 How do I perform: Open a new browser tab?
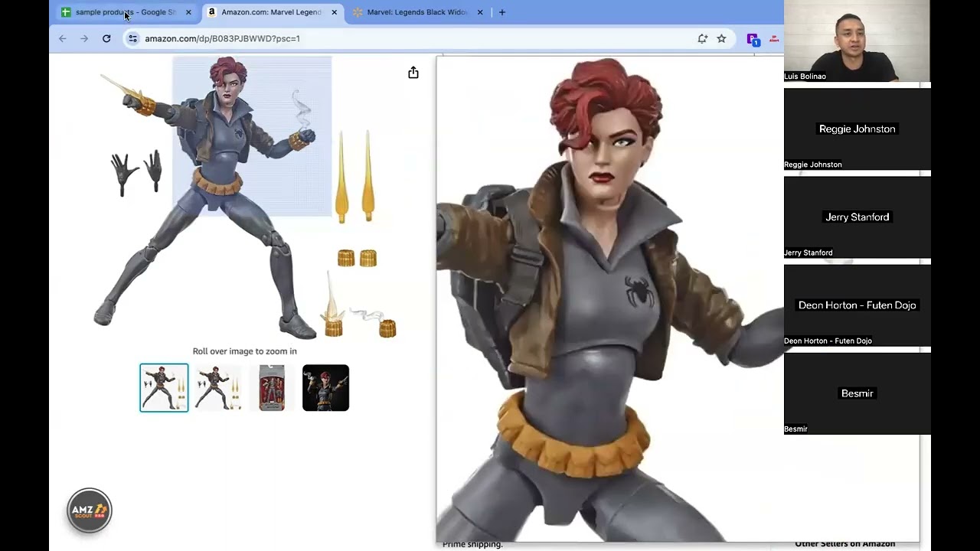[x=501, y=12]
